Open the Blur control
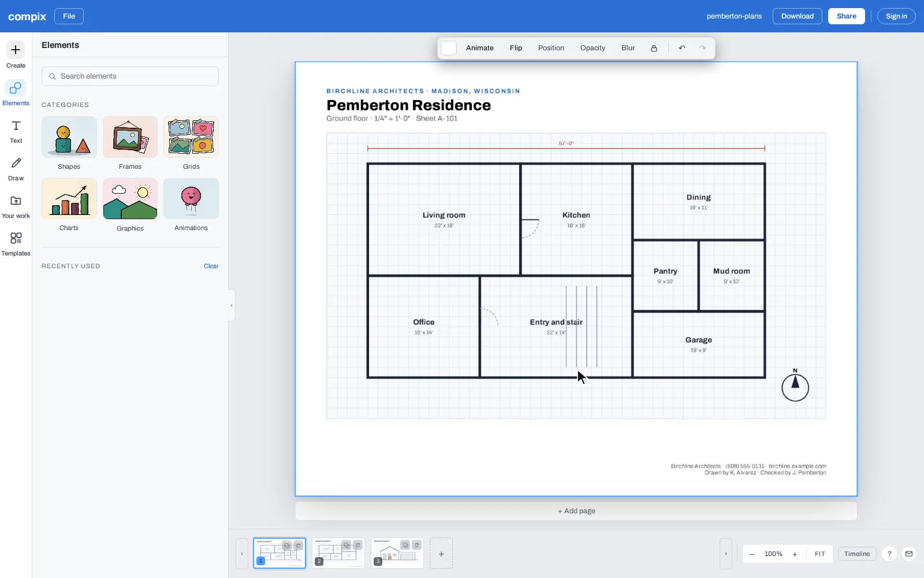 (628, 48)
